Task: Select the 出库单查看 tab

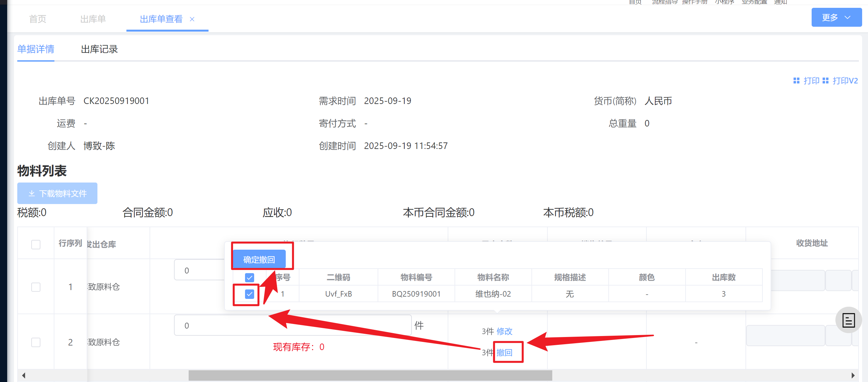Action: (161, 19)
